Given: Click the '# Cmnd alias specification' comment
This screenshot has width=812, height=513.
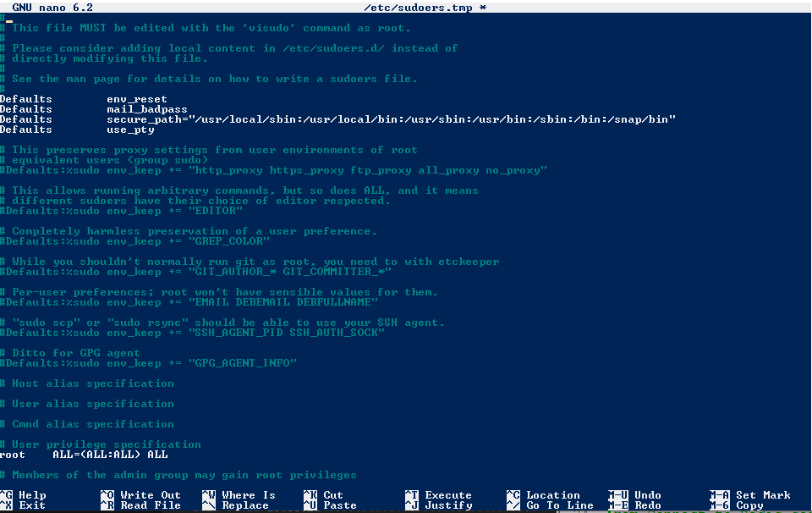Looking at the screenshot, I should (x=87, y=424).
